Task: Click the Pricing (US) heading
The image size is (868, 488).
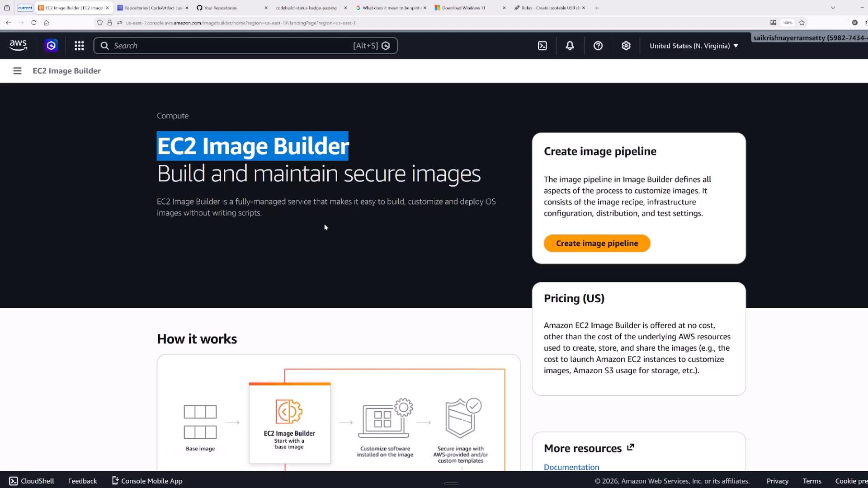Action: pos(574,298)
